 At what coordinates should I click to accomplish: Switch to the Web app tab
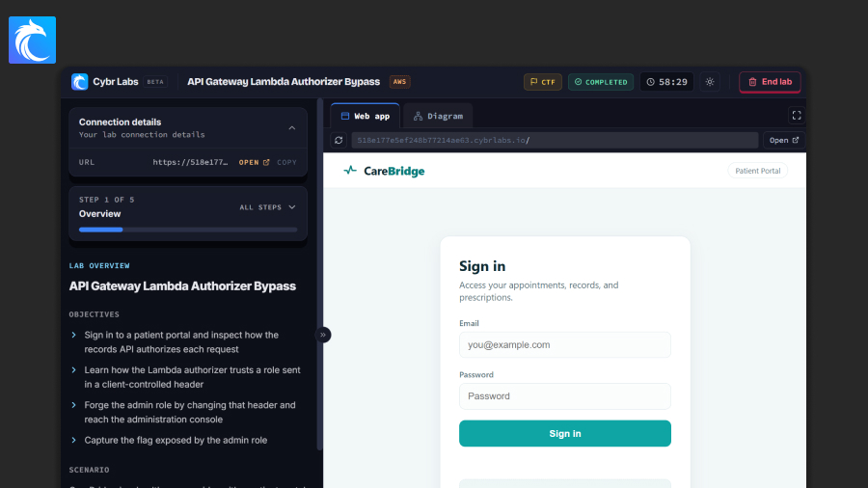click(366, 116)
